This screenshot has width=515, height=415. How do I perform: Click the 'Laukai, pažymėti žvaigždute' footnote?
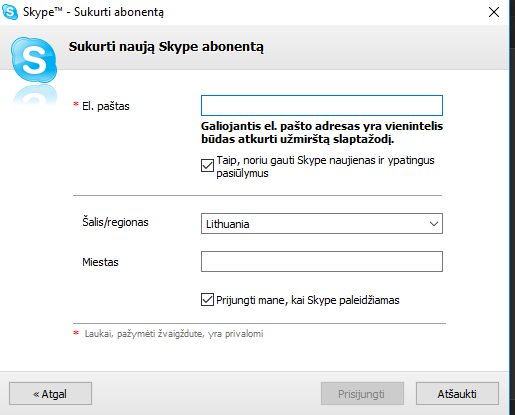click(174, 334)
